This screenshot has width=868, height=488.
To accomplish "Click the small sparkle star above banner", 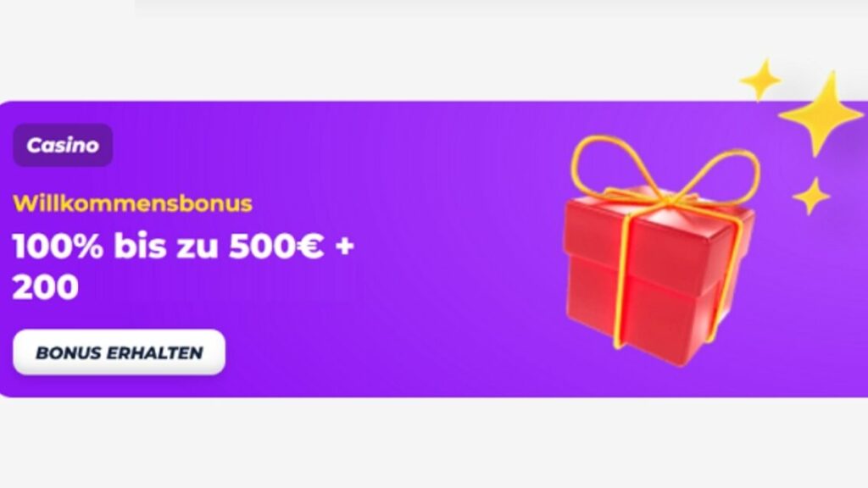I will tap(760, 80).
